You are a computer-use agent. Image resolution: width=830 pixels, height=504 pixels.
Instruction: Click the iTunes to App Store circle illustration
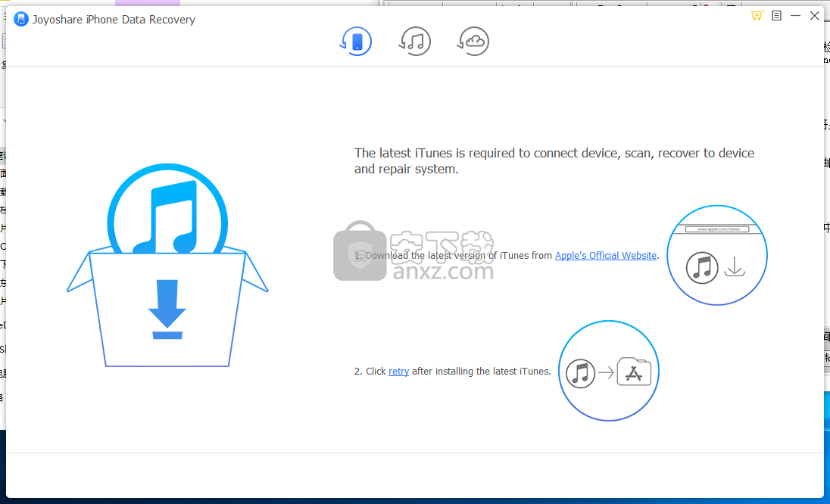tap(609, 371)
